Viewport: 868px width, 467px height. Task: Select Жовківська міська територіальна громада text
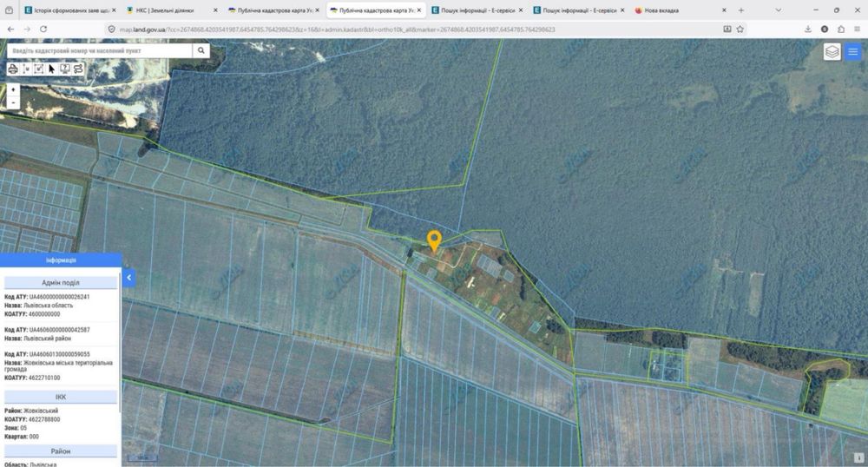point(59,365)
